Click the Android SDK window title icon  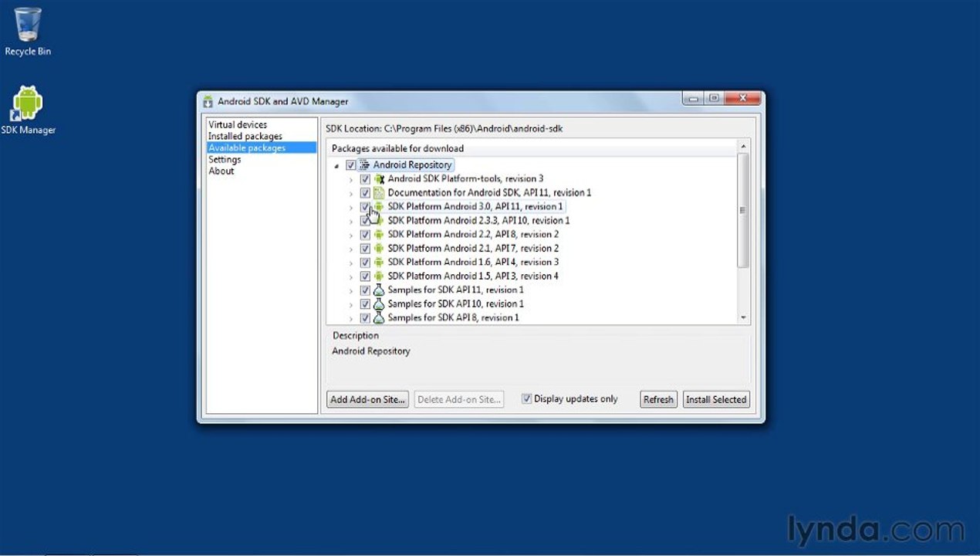point(208,101)
